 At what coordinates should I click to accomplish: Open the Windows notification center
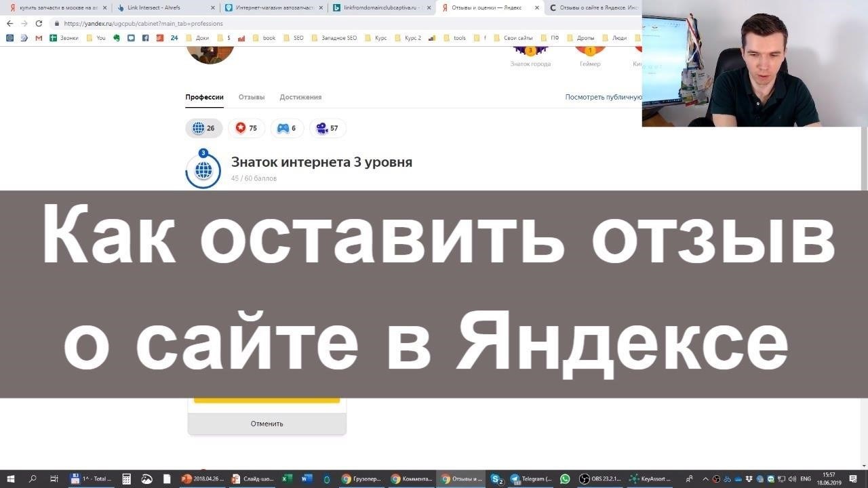[x=854, y=479]
